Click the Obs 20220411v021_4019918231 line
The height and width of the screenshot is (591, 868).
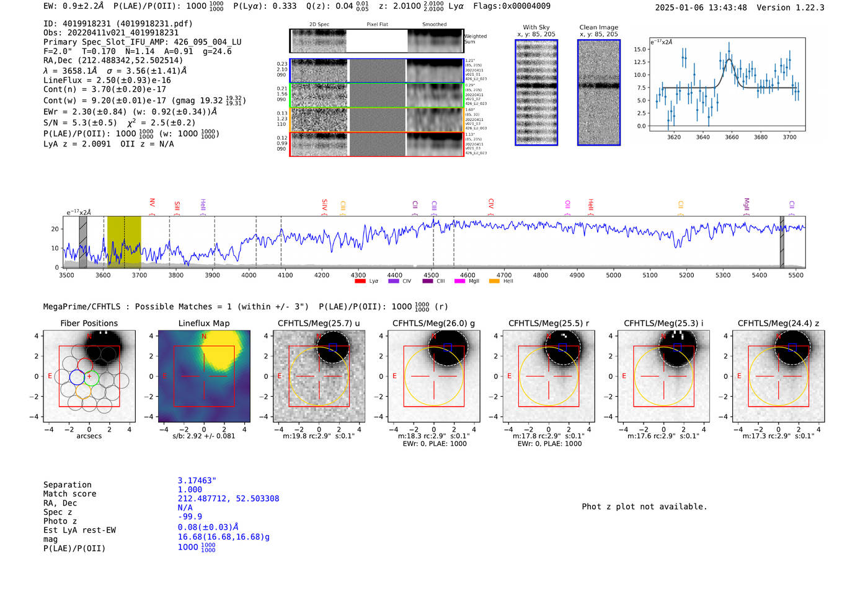click(x=111, y=33)
